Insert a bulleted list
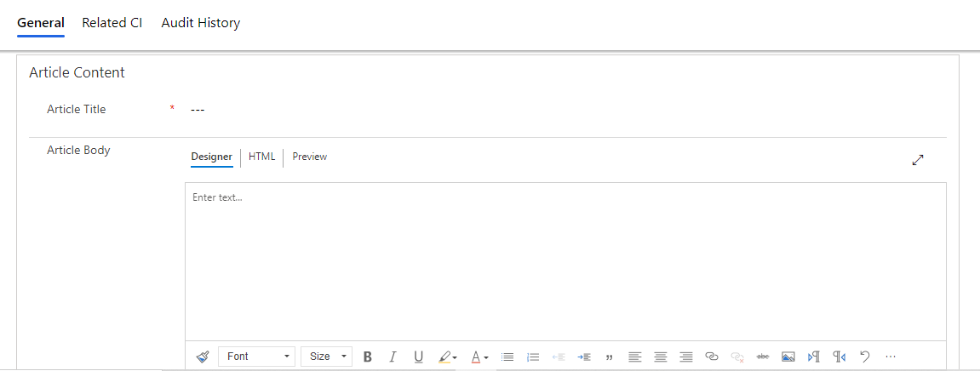The width and height of the screenshot is (980, 371). (507, 357)
